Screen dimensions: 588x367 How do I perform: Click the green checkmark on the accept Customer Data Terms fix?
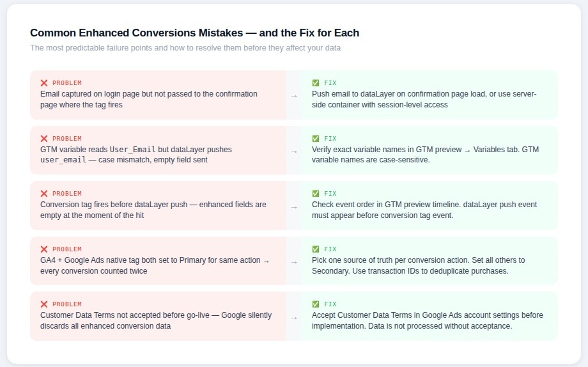[316, 304]
